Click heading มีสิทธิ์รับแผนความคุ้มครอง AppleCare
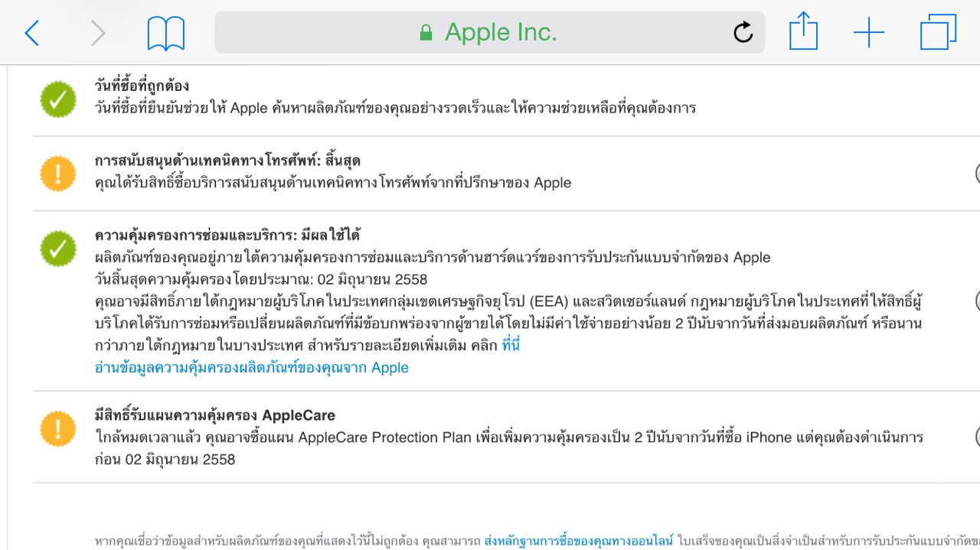980x550 pixels. [x=215, y=416]
